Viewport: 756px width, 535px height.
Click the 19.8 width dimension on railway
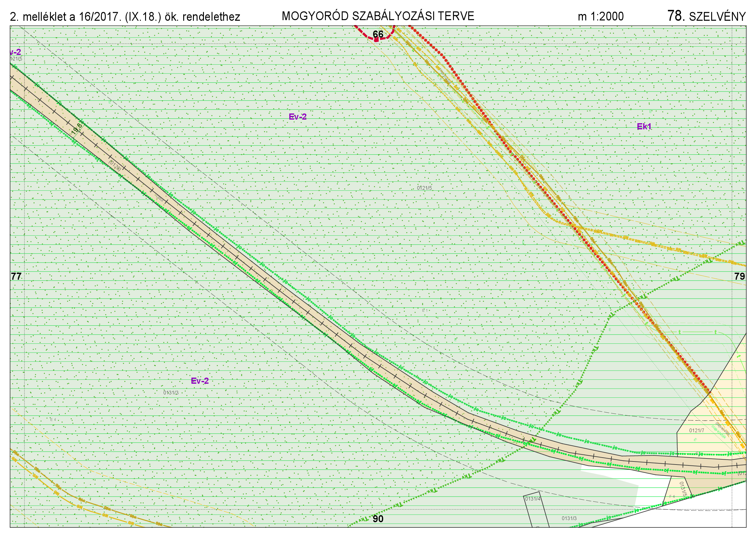pyautogui.click(x=77, y=129)
